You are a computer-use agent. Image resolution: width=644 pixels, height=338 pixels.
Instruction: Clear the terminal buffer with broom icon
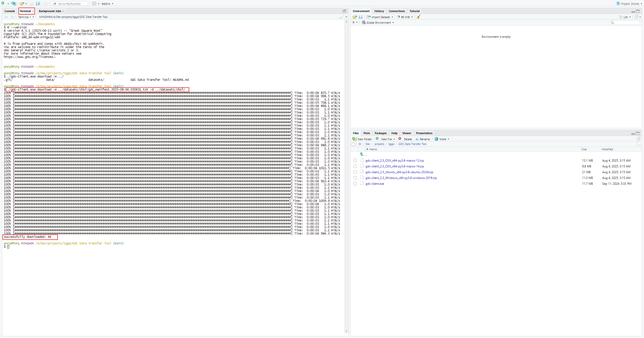(341, 17)
